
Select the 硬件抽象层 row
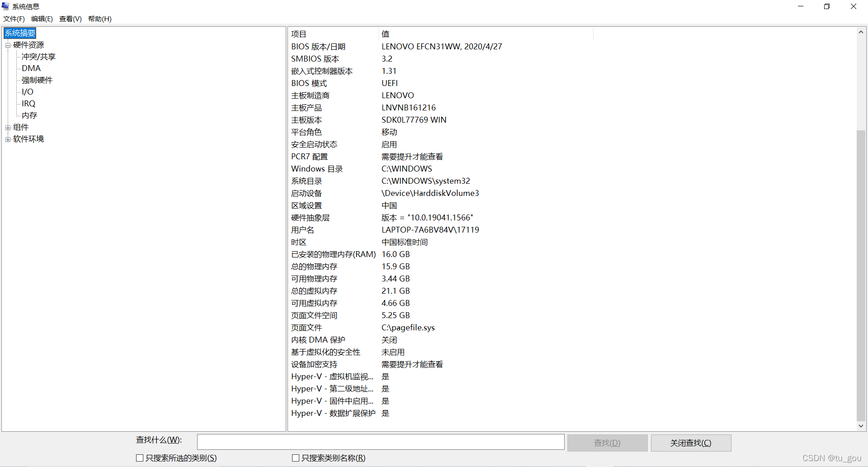441,218
